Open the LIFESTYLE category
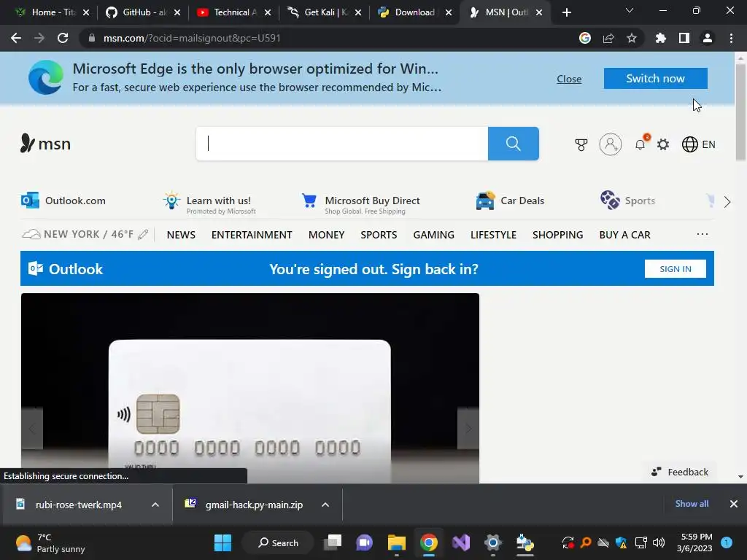This screenshot has height=560, width=747. [x=494, y=235]
